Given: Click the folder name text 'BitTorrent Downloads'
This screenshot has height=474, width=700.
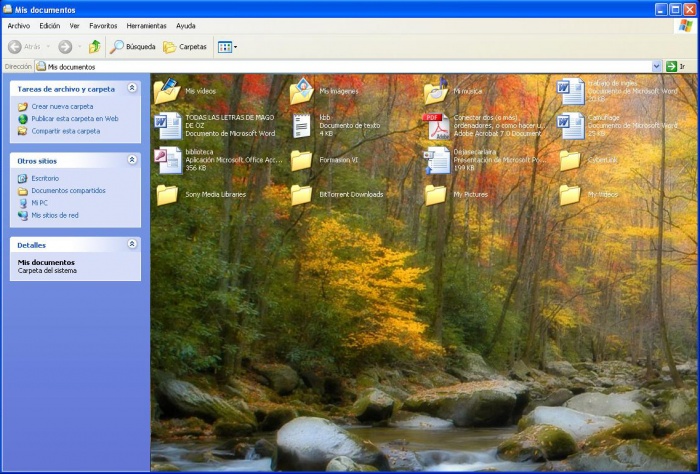Looking at the screenshot, I should (351, 195).
